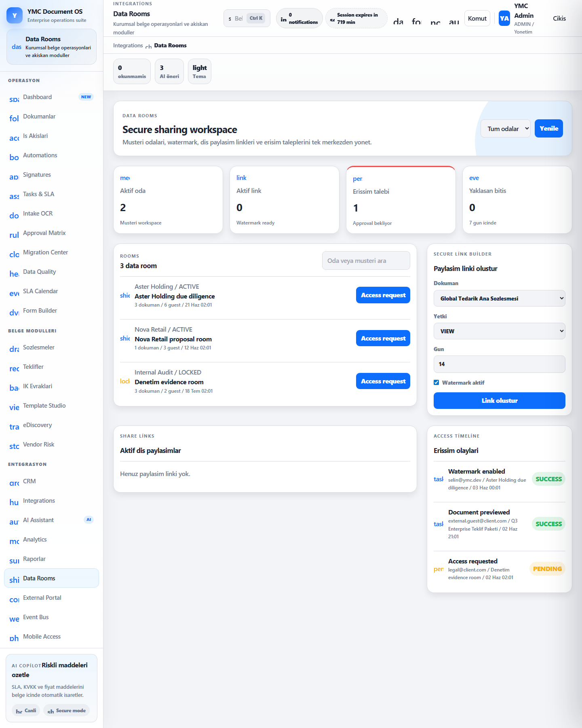Open External Portal from the sidebar
Viewport: 582px width, 728px height.
pyautogui.click(x=51, y=598)
